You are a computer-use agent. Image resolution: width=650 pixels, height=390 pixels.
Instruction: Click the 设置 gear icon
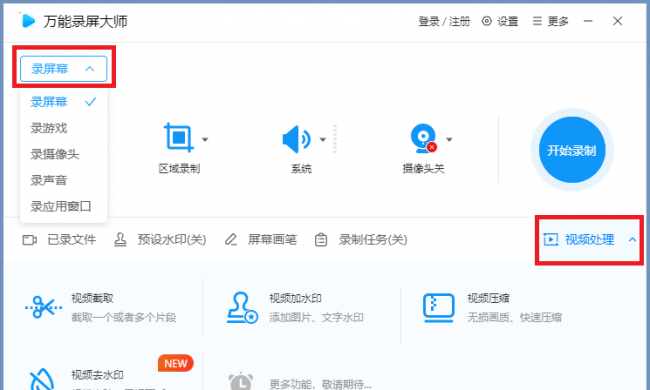coord(487,21)
